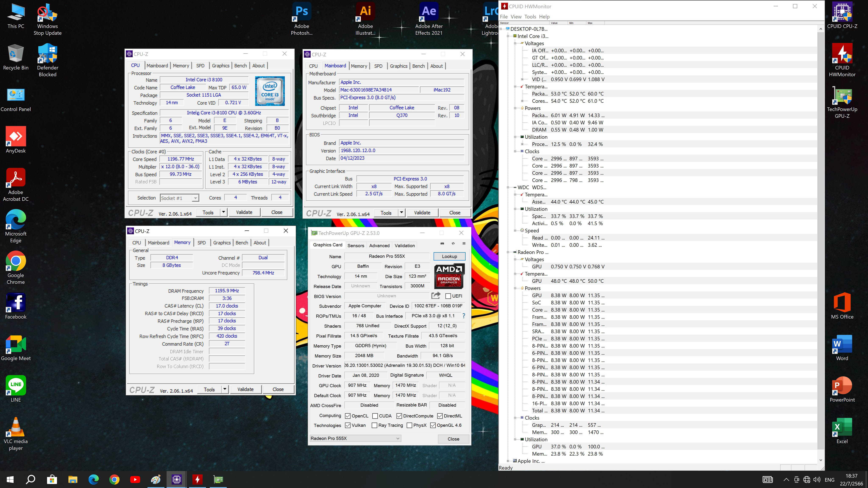Click Validate in Mainboard CPU-Z window
868x488 pixels.
pyautogui.click(x=422, y=212)
